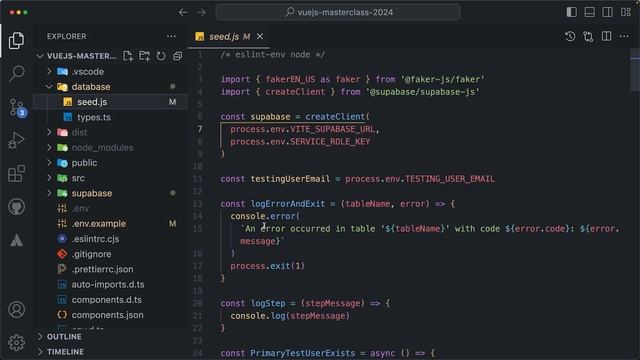Expand the supabase folder

[x=49, y=193]
